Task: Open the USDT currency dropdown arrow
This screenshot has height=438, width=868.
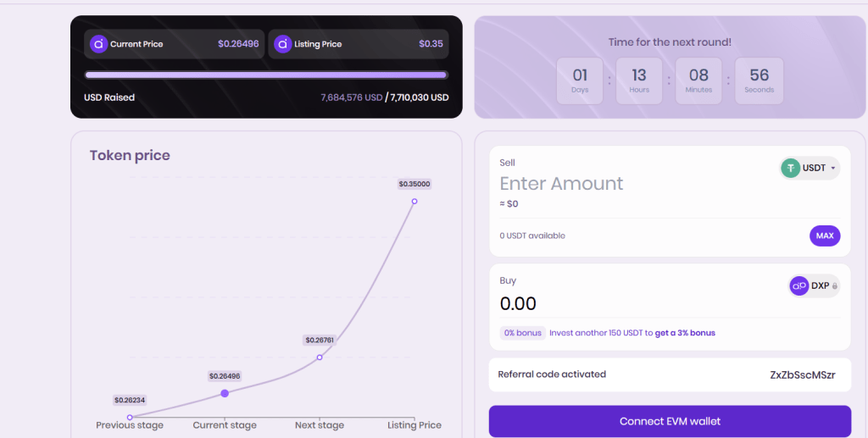Action: (x=833, y=168)
